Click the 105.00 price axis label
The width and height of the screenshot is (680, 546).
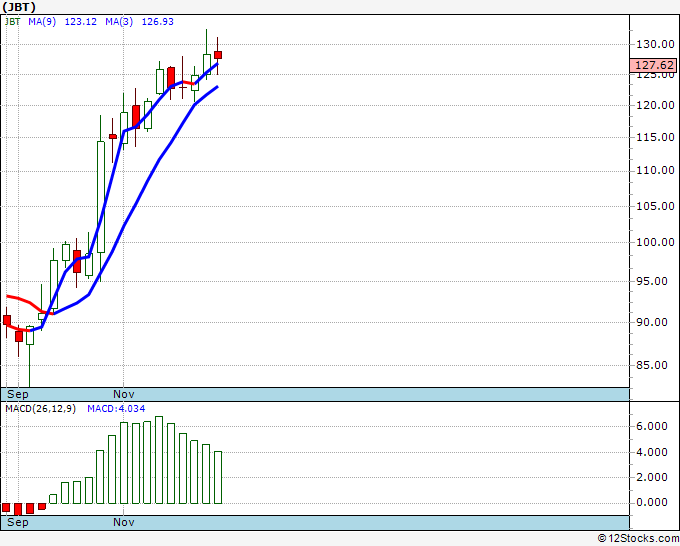pyautogui.click(x=655, y=206)
